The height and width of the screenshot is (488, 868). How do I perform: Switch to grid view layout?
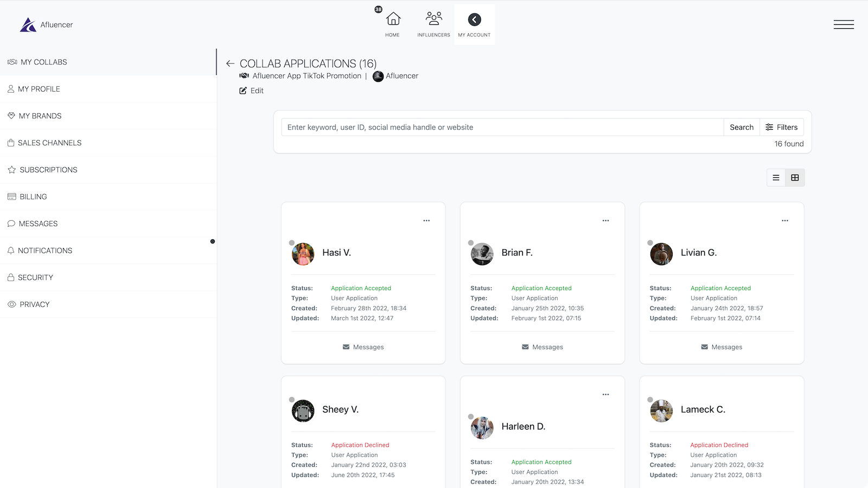point(795,178)
